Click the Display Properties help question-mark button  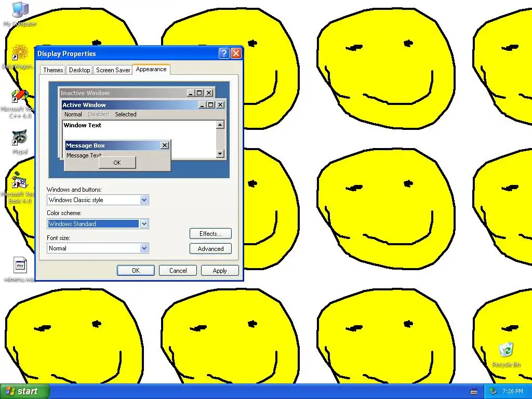click(x=224, y=54)
